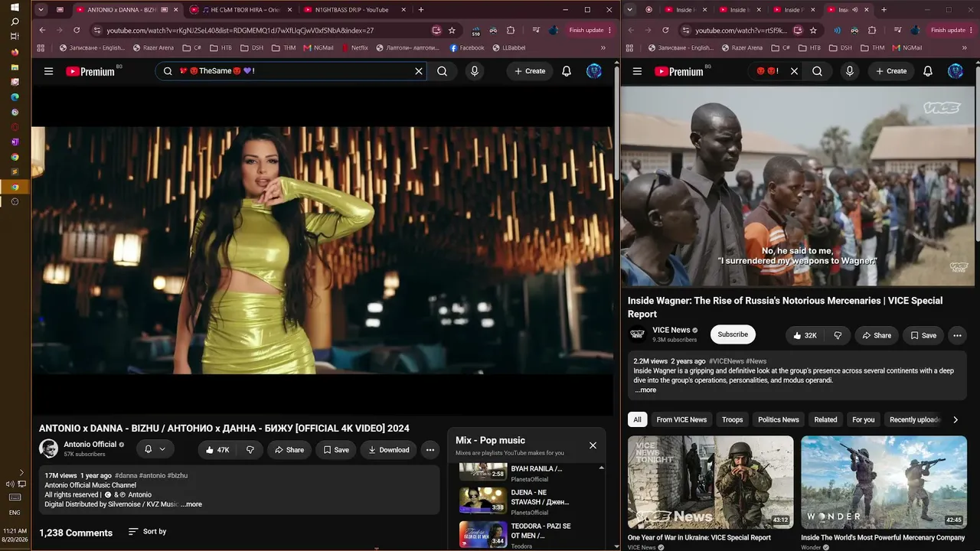Screen dimensions: 980x551
Task: Open account avatar menu in left window
Action: 594,71
